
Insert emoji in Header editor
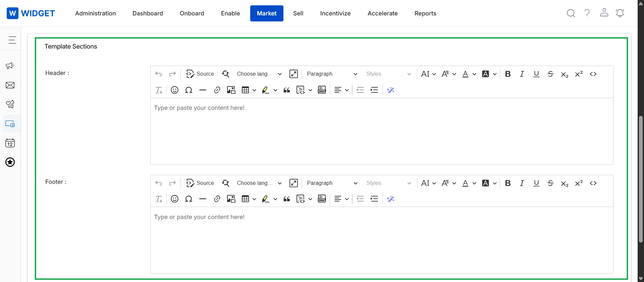(x=174, y=90)
